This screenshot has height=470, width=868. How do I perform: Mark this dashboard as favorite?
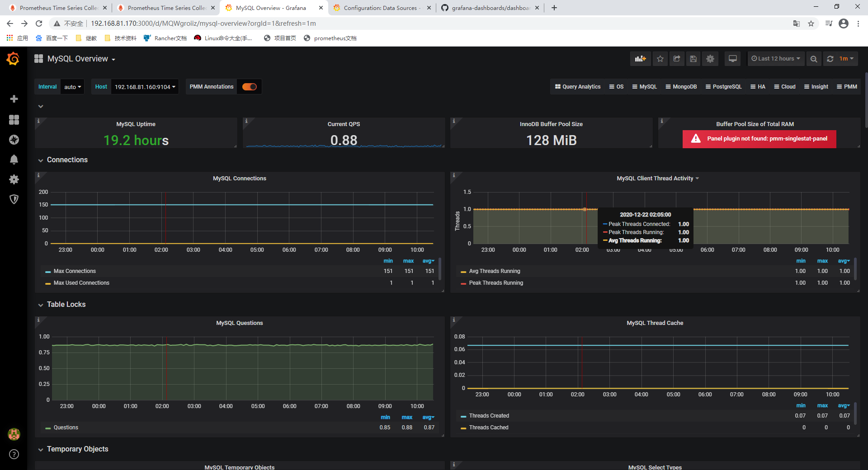click(660, 58)
